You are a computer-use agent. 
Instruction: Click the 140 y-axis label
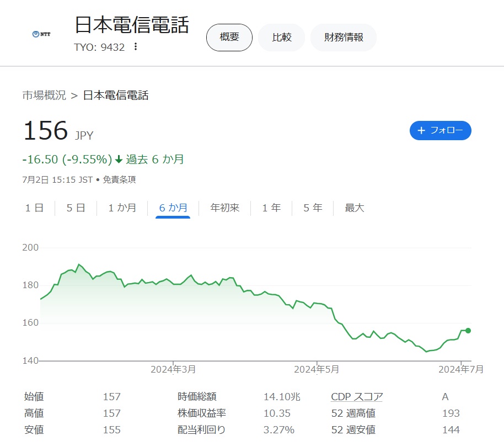coord(30,361)
